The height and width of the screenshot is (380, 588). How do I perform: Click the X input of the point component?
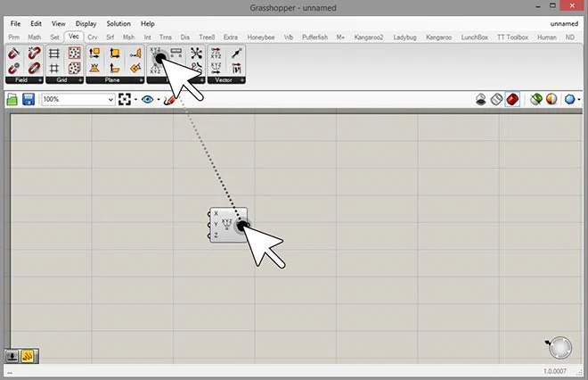coord(214,214)
